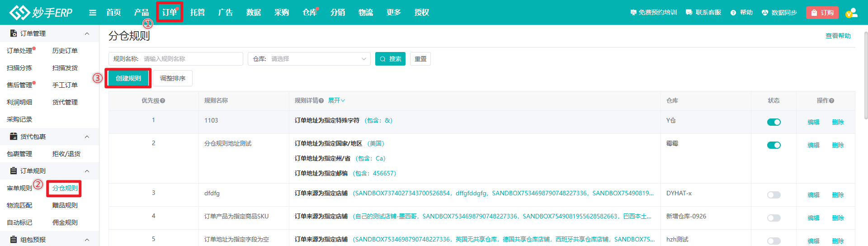Click the 数据同步 sync icon
The height and width of the screenshot is (246, 868).
765,13
